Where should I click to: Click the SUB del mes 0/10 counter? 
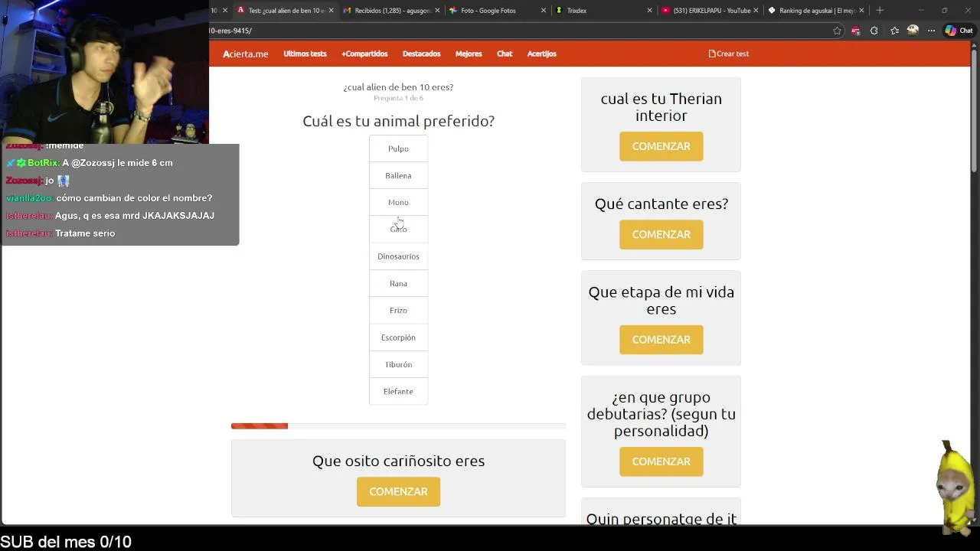(x=66, y=542)
